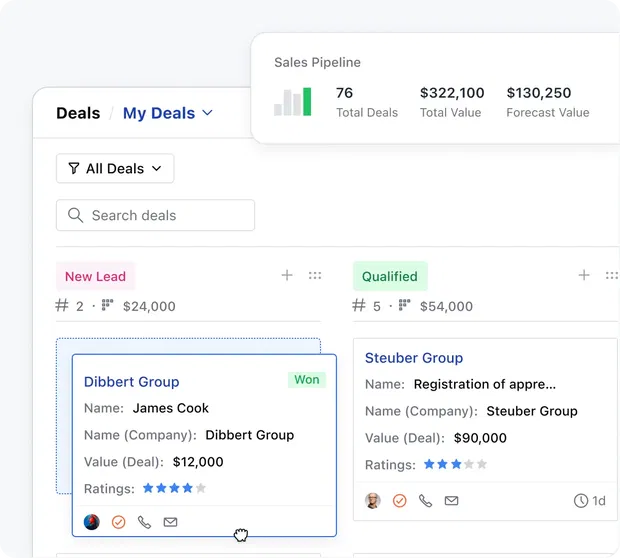Focus the Search deals field

[155, 215]
